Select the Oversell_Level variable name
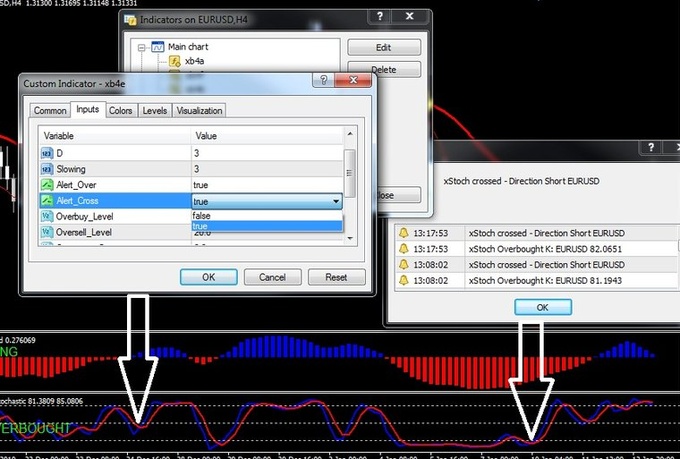The height and width of the screenshot is (459, 680). coord(84,233)
